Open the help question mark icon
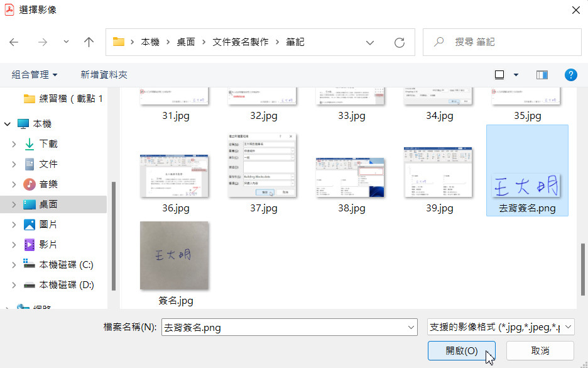Image resolution: width=588 pixels, height=368 pixels. [570, 75]
